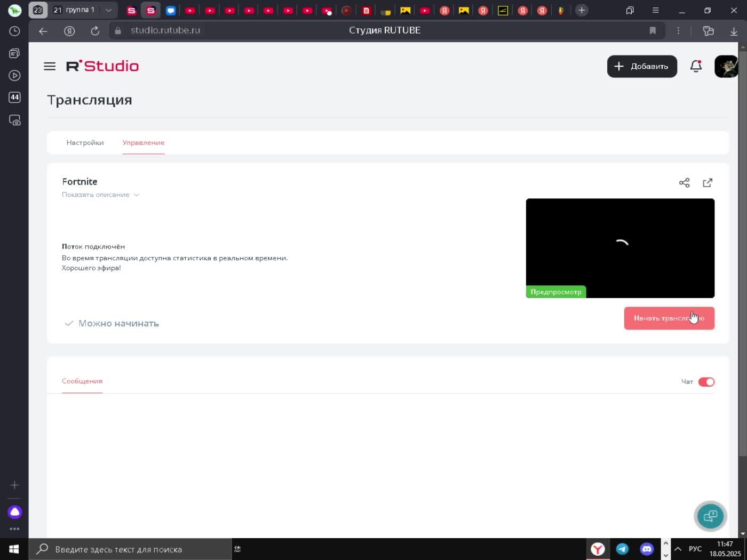Viewport: 747px width, 560px height.
Task: Open the address bar three-dot menu
Action: [678, 31]
